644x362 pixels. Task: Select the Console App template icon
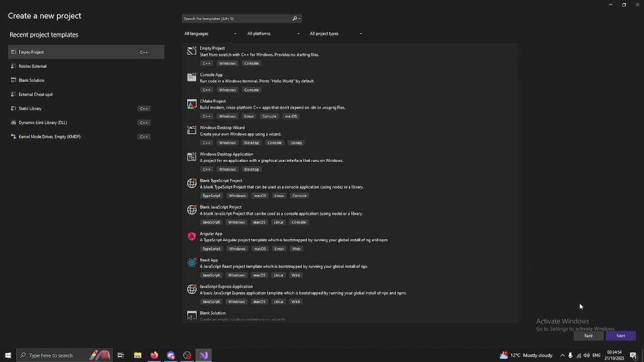[x=192, y=77]
